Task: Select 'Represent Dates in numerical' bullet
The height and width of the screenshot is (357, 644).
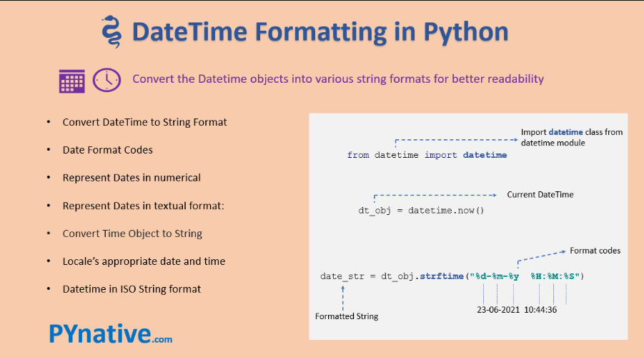Action: [x=132, y=178]
